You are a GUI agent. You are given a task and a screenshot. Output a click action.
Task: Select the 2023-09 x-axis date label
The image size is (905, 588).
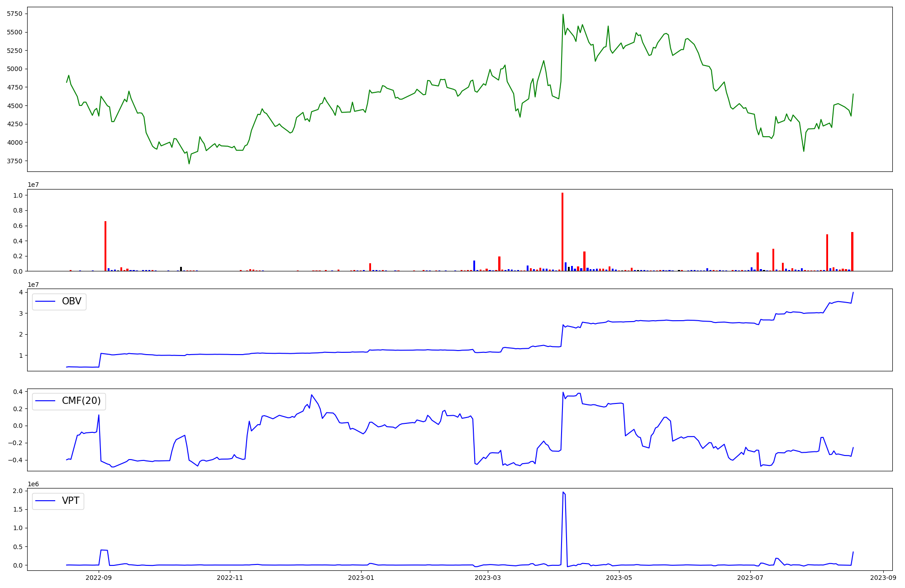[x=883, y=578]
